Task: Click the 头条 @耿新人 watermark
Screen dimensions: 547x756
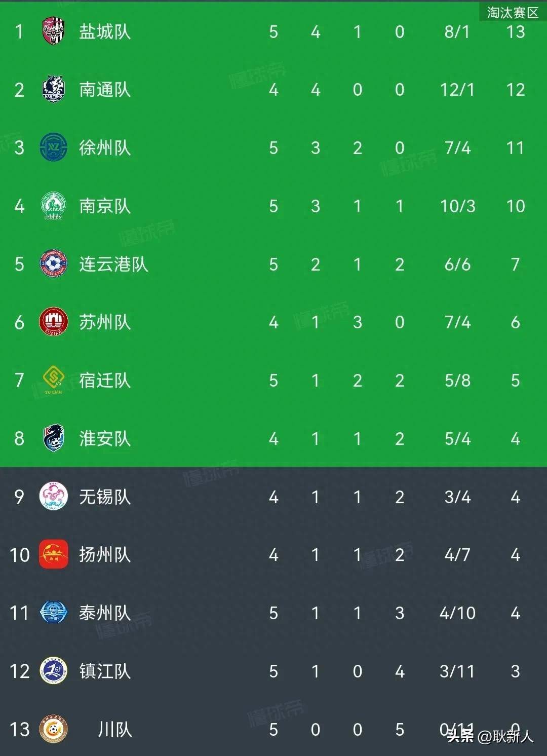Action: 490,735
